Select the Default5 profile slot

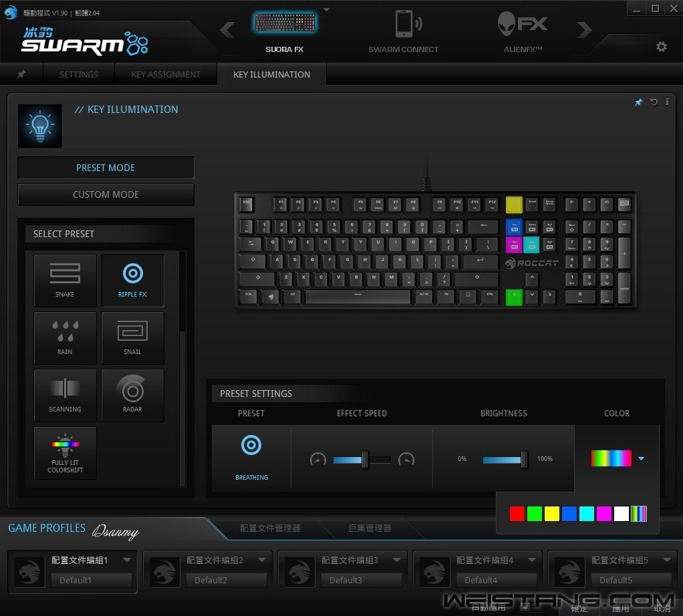[x=631, y=580]
